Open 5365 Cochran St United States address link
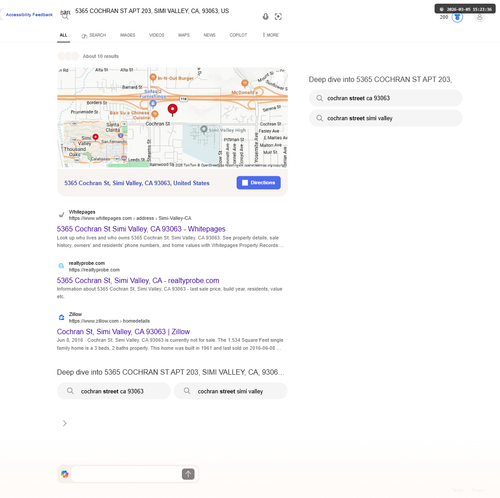500x498 pixels. [137, 183]
